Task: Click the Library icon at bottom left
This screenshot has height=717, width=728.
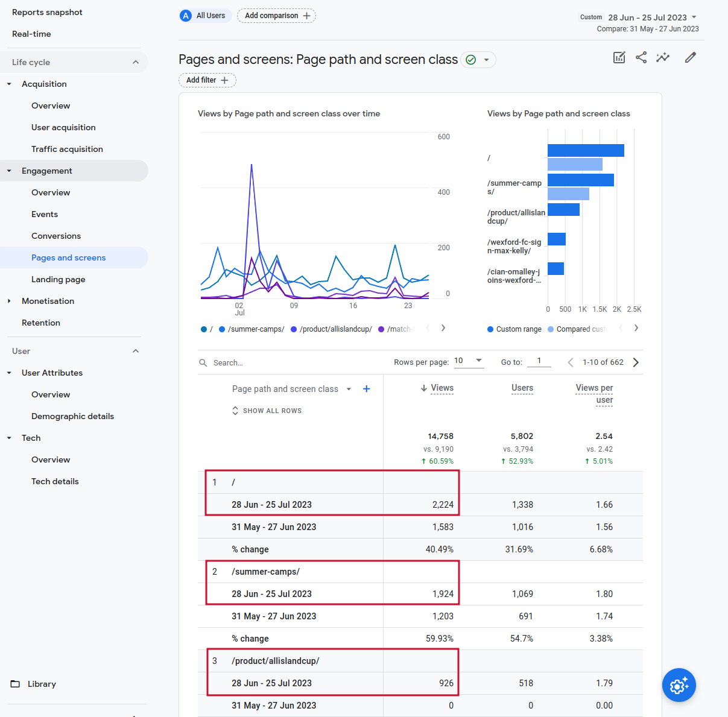Action: click(15, 684)
